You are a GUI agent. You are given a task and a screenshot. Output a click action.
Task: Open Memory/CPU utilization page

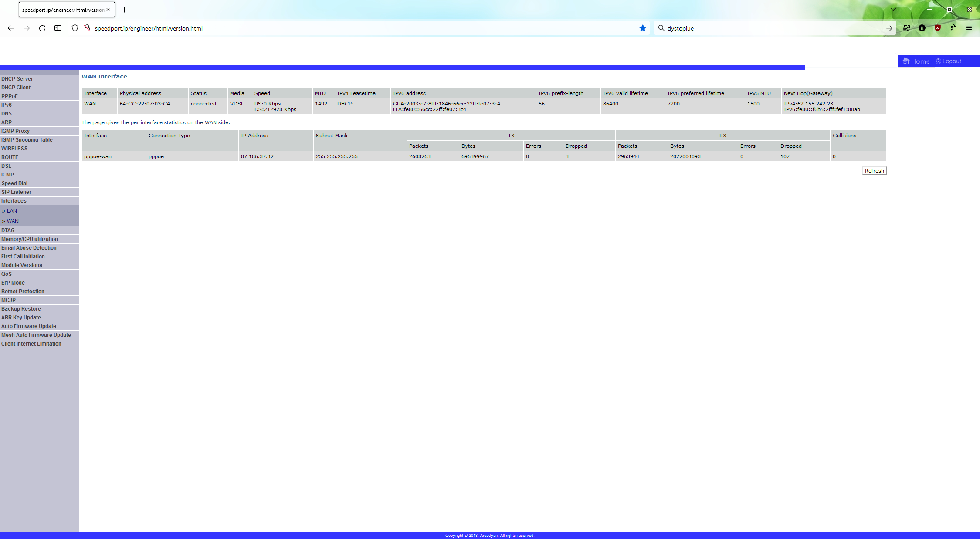pos(30,239)
